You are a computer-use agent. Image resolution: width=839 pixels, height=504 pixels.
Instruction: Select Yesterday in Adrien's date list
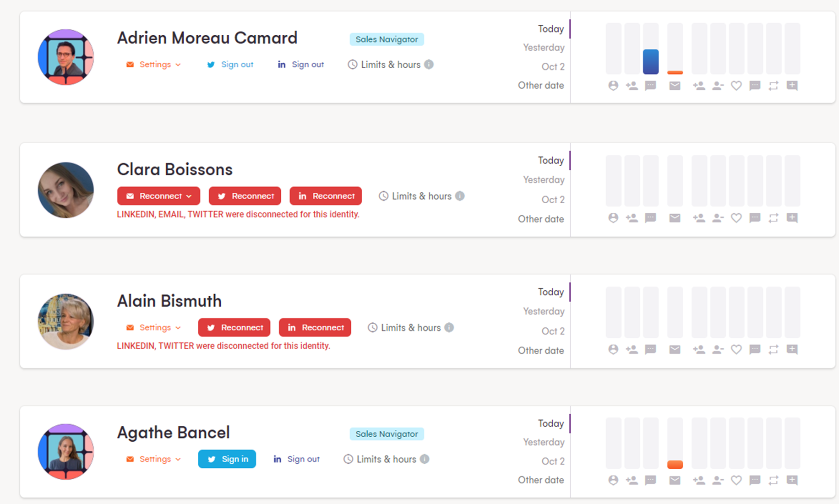544,48
